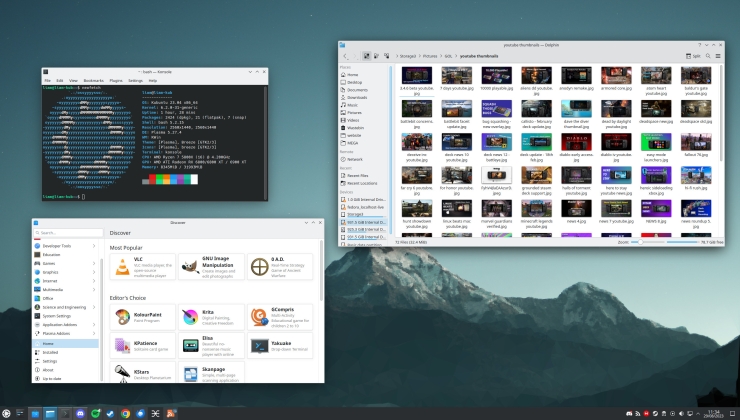
Task: Open the VLC app entry in Discover
Action: pyautogui.click(x=141, y=266)
